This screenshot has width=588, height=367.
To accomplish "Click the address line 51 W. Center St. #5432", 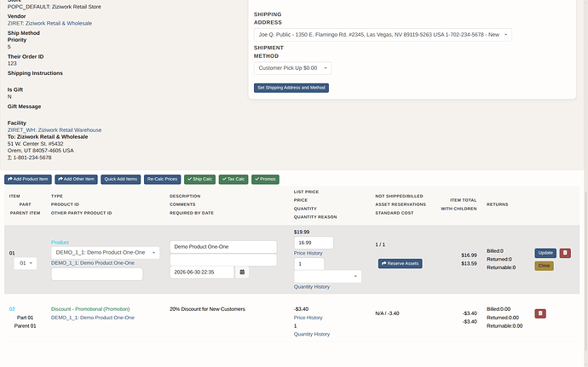I will coord(35,144).
